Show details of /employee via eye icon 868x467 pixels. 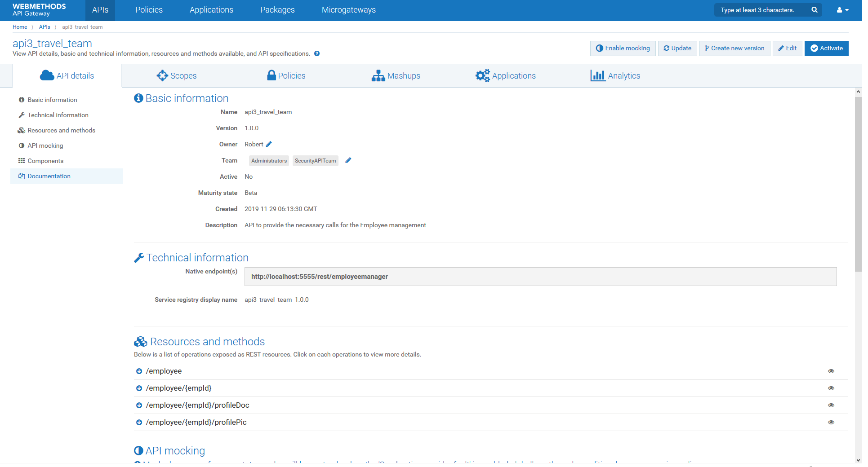click(x=831, y=371)
